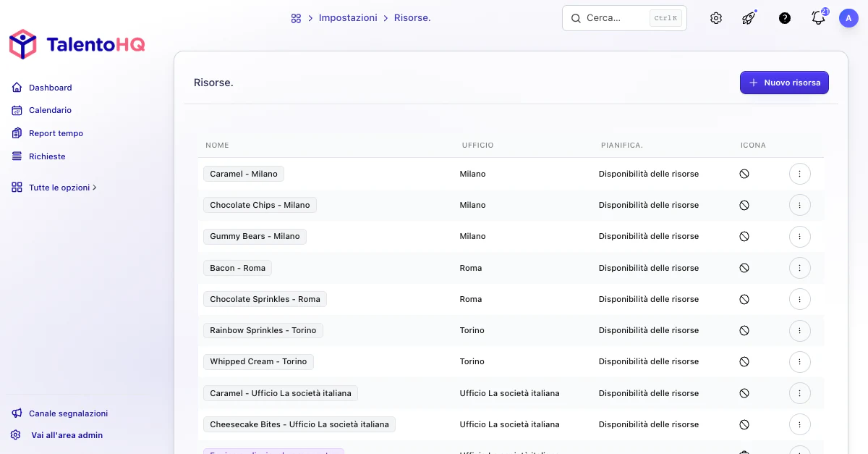
Task: Click the ICONA column header
Action: tap(753, 146)
